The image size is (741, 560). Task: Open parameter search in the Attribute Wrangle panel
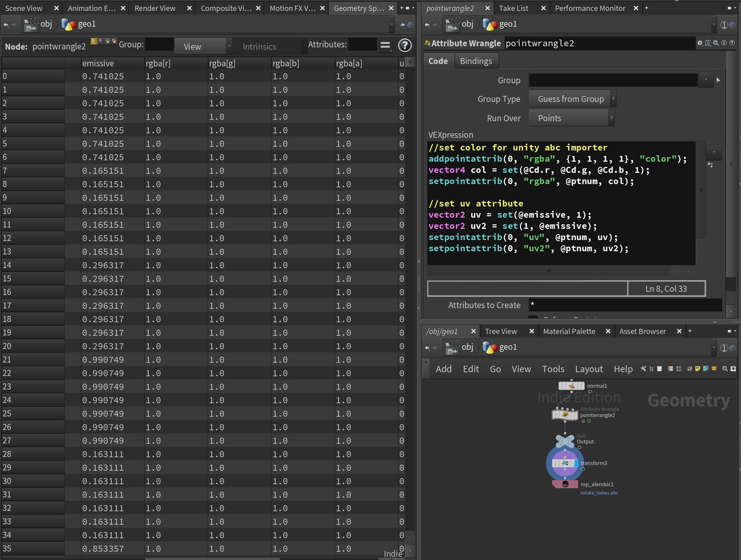(x=716, y=43)
